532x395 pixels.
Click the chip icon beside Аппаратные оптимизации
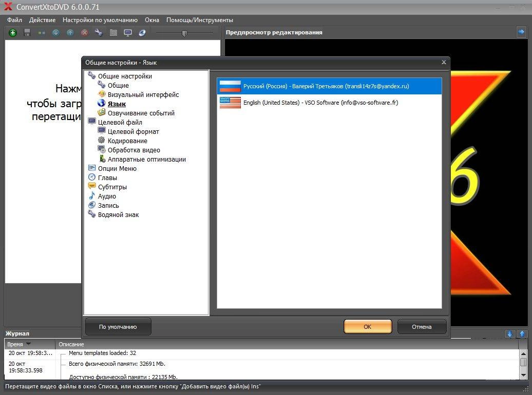[x=102, y=159]
